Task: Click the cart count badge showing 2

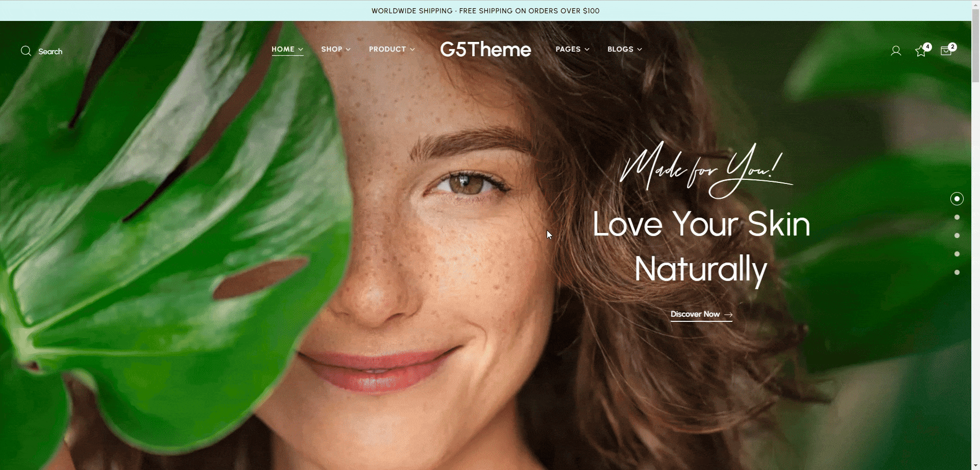Action: tap(952, 46)
